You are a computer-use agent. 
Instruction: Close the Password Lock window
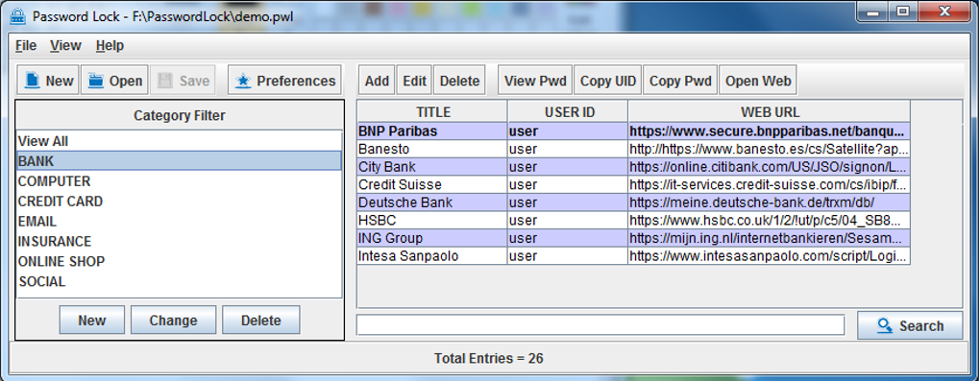pyautogui.click(x=943, y=12)
